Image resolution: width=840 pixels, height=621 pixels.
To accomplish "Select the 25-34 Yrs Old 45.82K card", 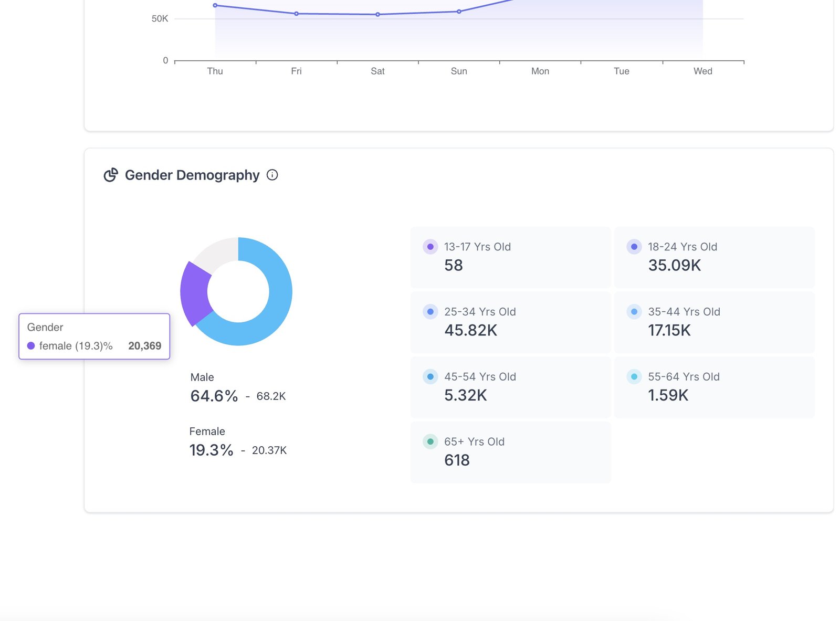I will click(x=510, y=322).
